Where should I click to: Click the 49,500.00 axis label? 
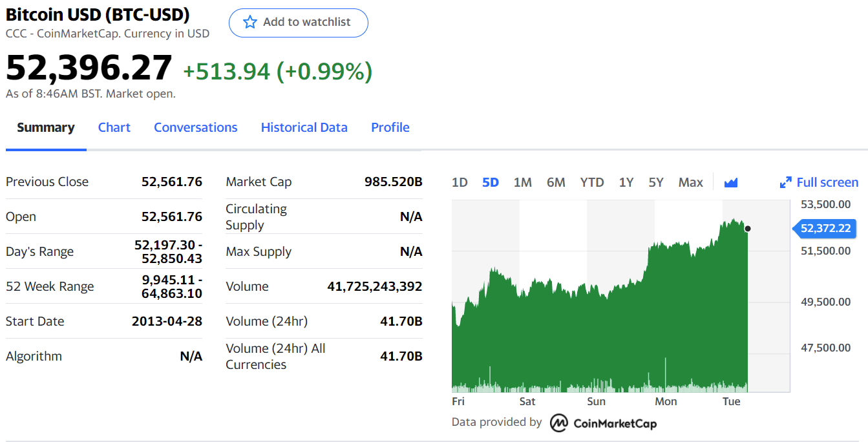click(826, 302)
